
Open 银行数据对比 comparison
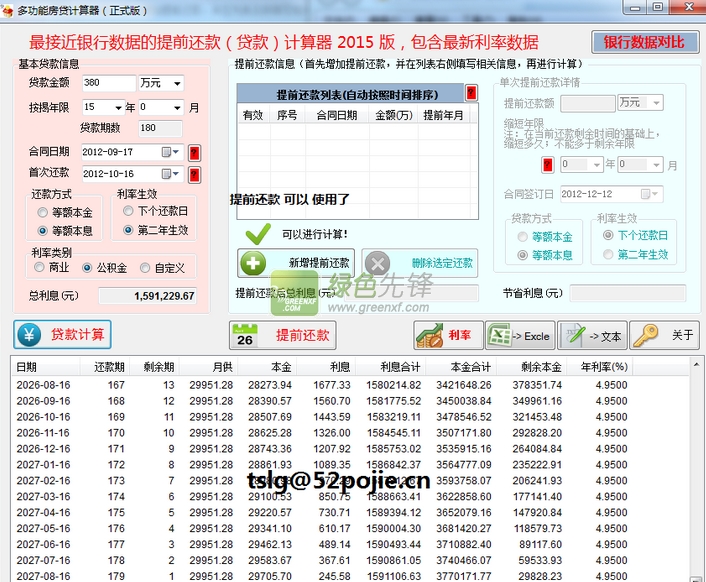(x=645, y=43)
